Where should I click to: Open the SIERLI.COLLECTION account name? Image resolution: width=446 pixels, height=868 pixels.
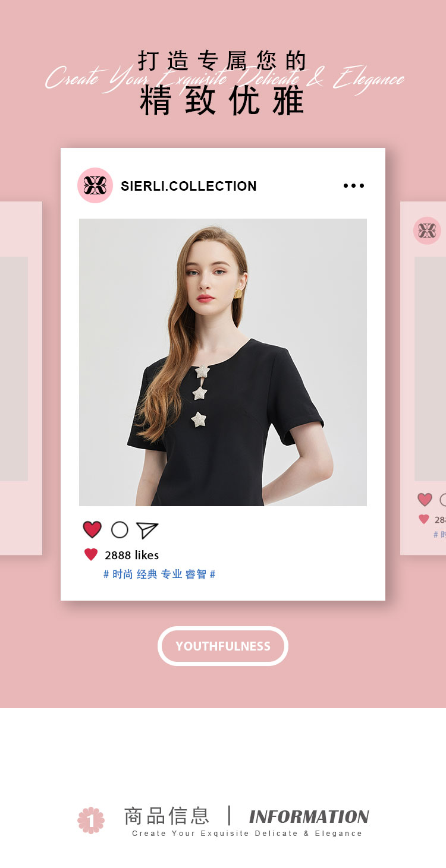pyautogui.click(x=189, y=186)
